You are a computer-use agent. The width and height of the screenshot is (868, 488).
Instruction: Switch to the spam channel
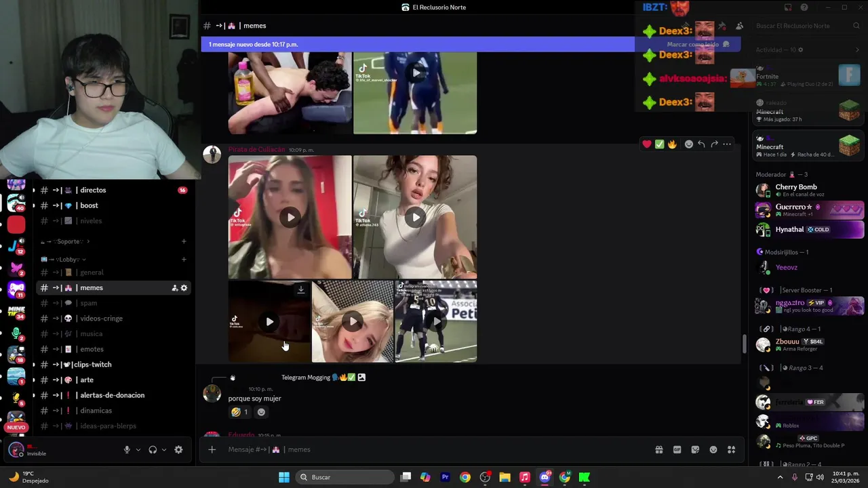click(x=113, y=303)
